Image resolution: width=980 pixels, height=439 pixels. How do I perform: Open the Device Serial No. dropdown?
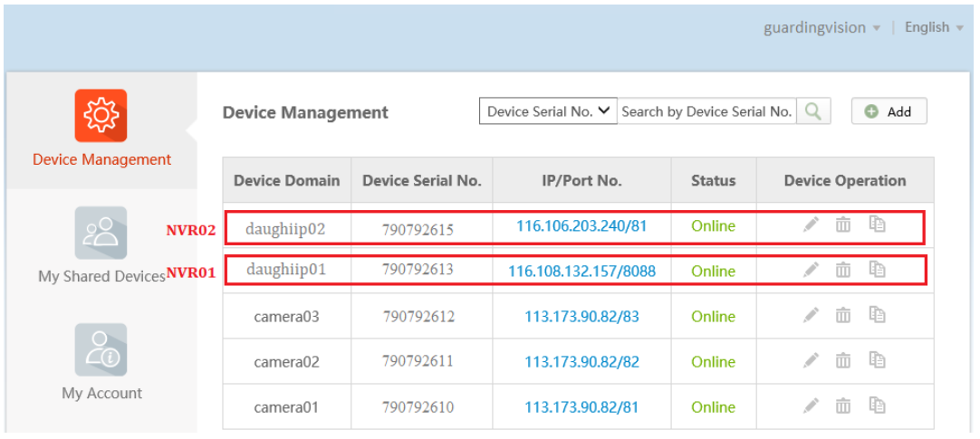point(548,111)
